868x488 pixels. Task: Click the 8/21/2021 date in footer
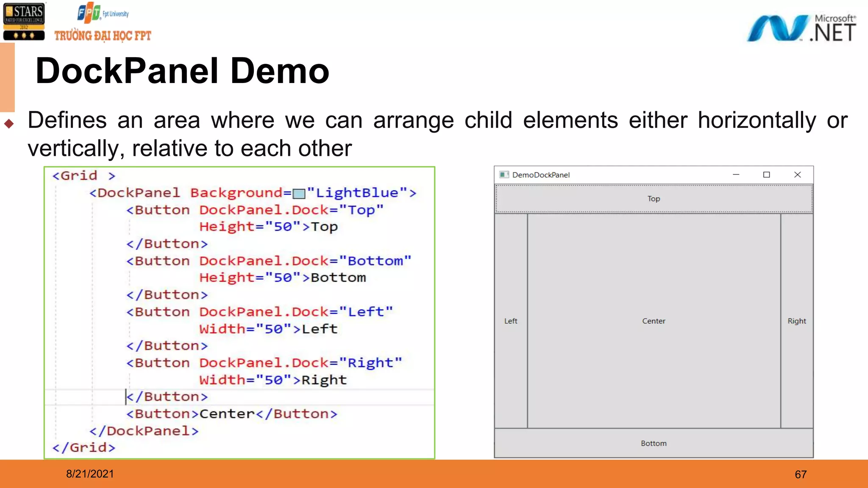click(x=90, y=474)
